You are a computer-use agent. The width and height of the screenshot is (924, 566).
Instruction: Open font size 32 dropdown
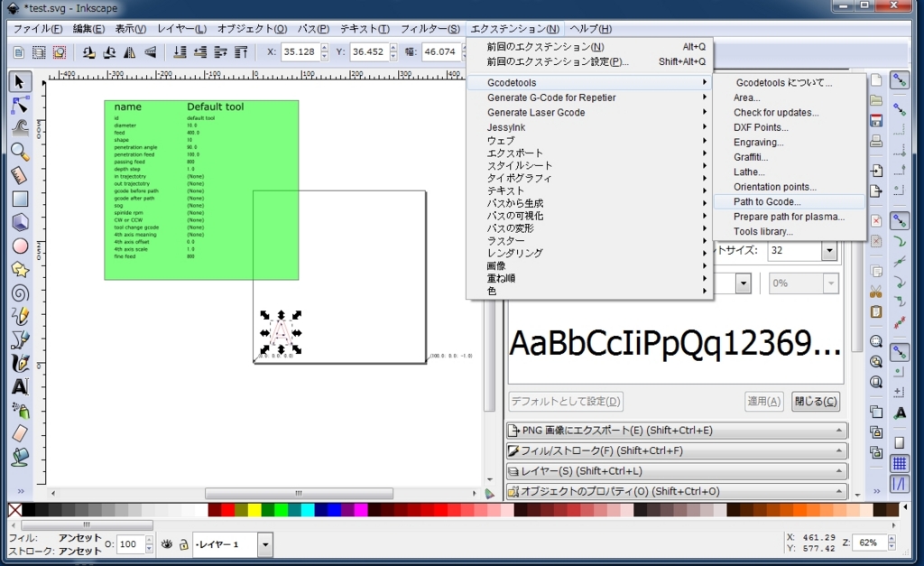click(x=829, y=251)
